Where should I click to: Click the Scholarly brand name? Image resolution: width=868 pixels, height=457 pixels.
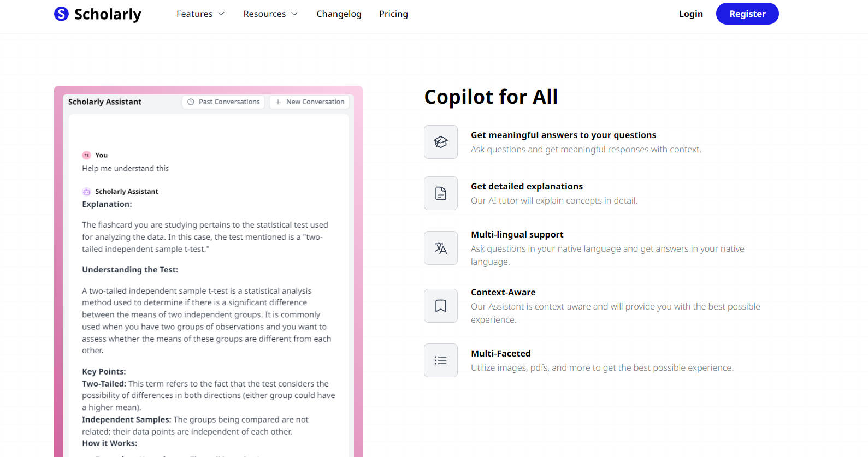(108, 14)
